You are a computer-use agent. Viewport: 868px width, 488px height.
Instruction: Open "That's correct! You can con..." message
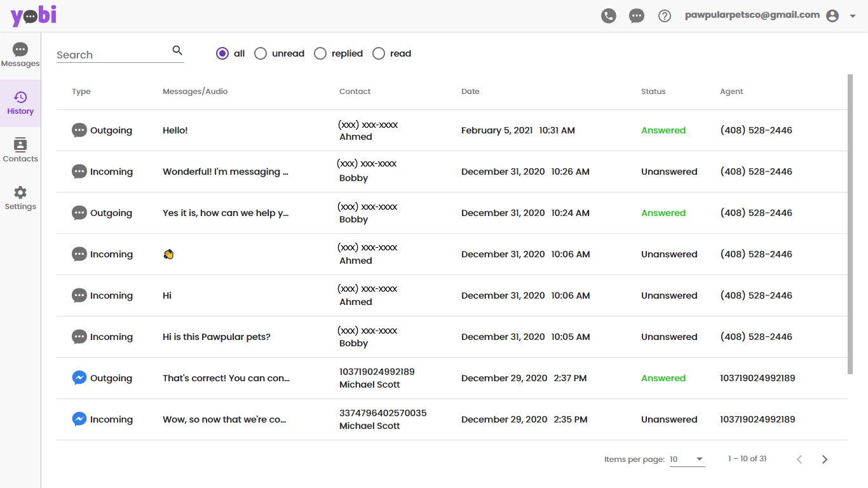coord(226,378)
